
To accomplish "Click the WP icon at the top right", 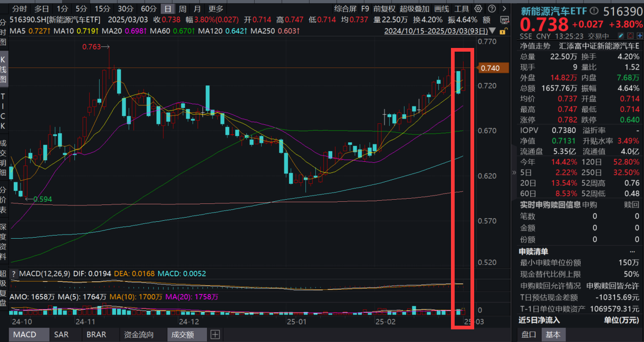I will point(504,19).
